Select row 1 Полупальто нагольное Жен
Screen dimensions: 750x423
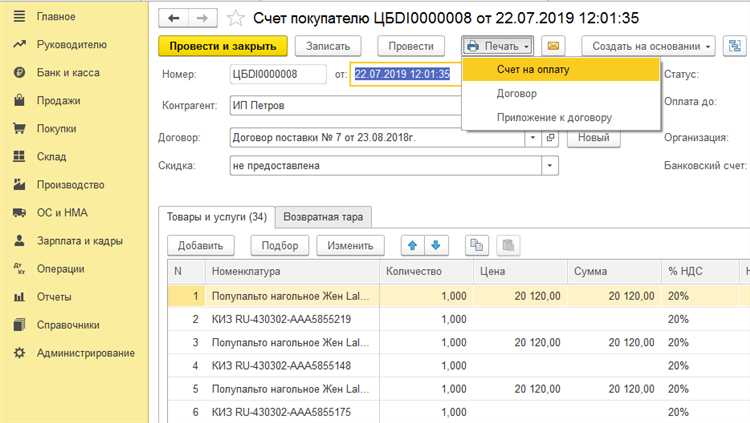coord(290,296)
